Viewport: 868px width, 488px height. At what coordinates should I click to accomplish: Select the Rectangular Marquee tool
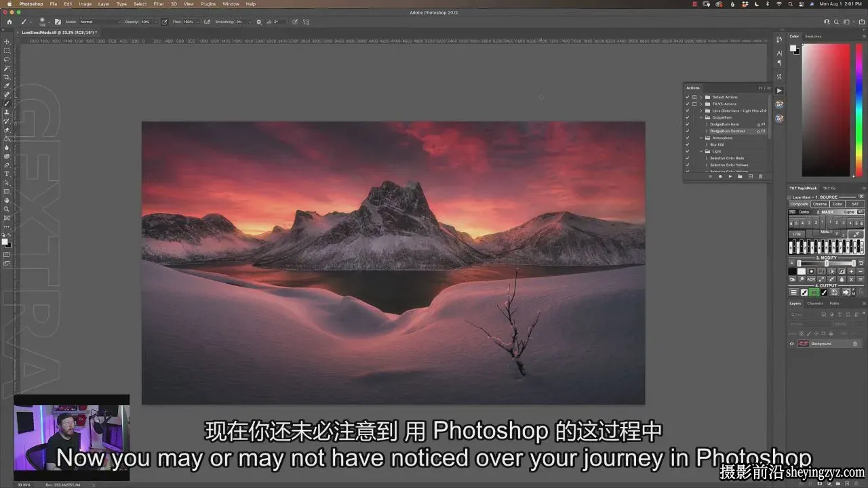click(x=7, y=51)
